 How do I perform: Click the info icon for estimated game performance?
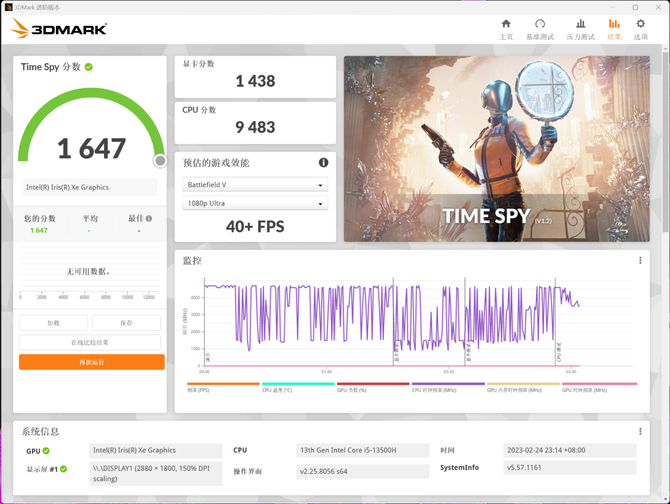[x=323, y=162]
